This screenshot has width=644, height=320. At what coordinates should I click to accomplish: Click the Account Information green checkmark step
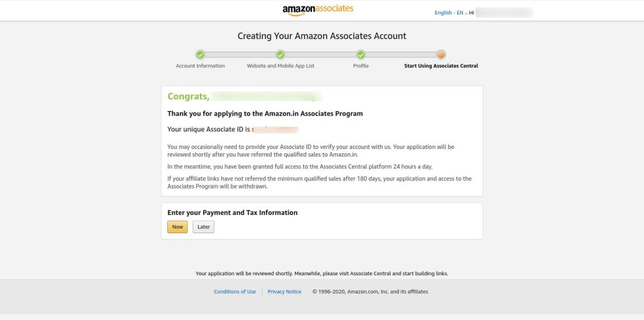click(x=200, y=55)
